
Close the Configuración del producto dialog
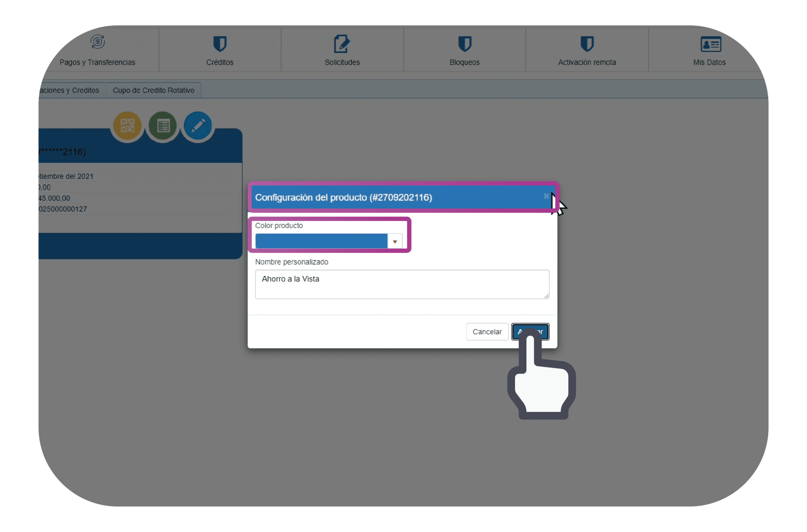pos(546,196)
